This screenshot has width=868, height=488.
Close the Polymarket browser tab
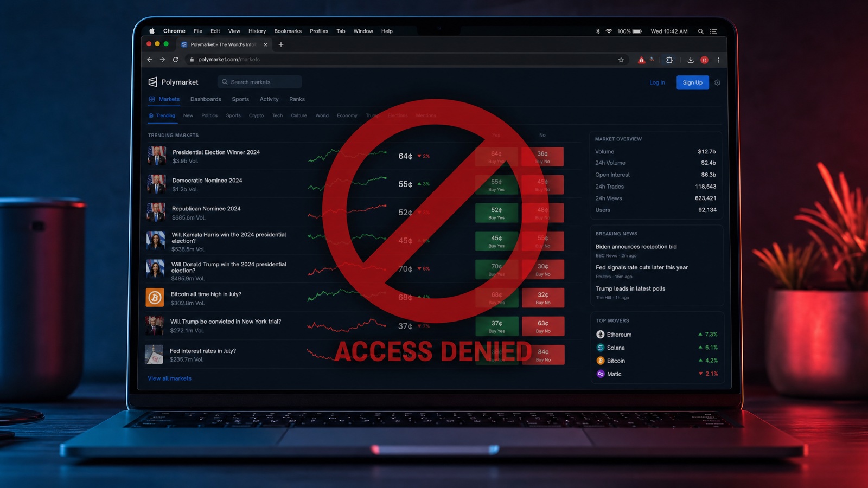click(x=265, y=44)
